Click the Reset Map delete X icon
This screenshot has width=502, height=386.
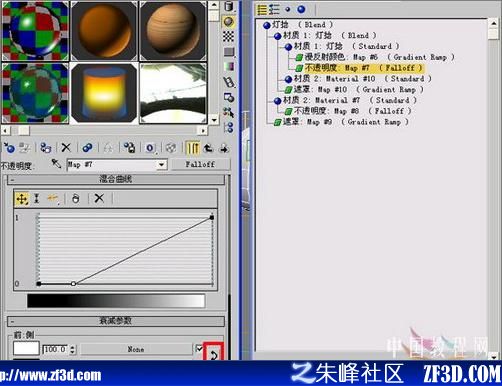point(66,147)
